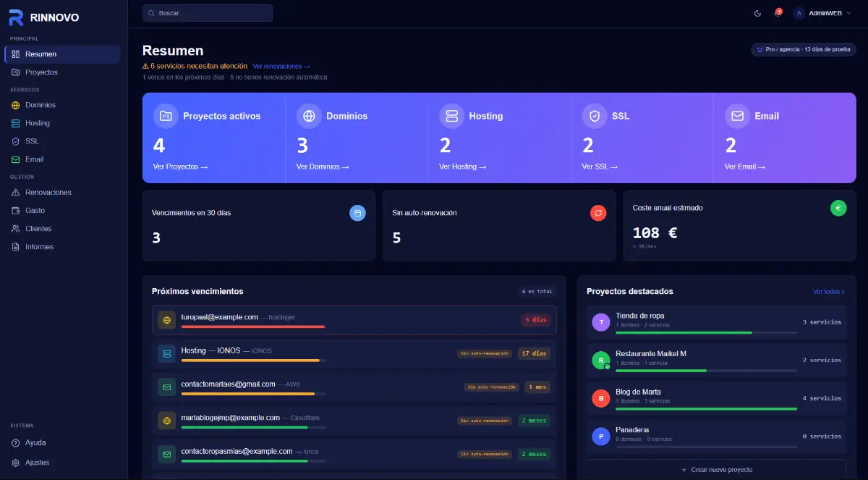Click the Rinnovo logo icon
This screenshot has width=868, height=480.
click(16, 17)
